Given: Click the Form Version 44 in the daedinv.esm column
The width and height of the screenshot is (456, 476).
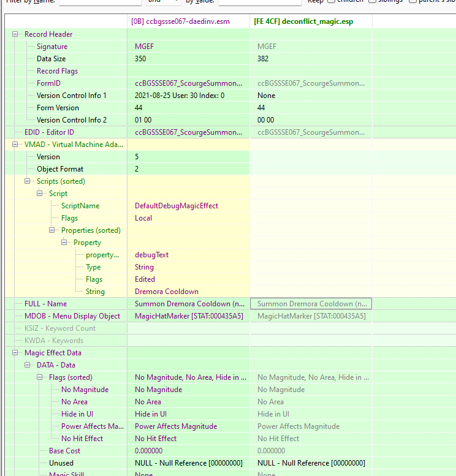Looking at the screenshot, I should click(139, 108).
